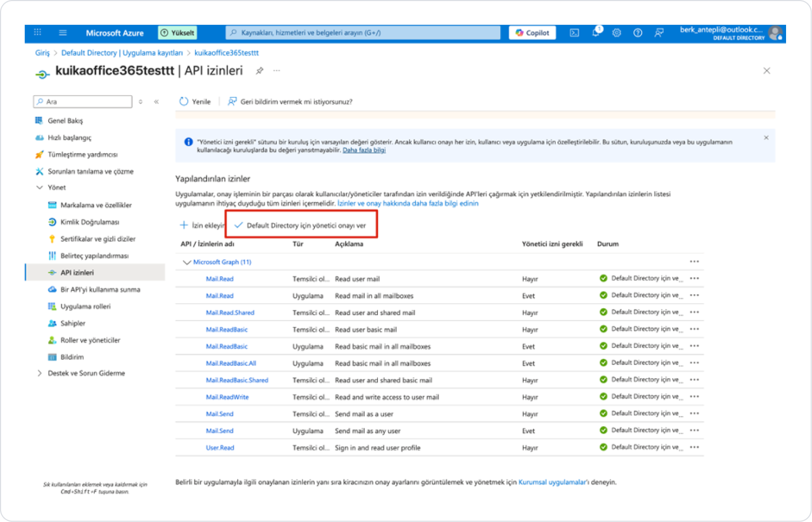
Task: Open ellipsis menu for Mail.ReadBasic.All row
Action: 694,363
